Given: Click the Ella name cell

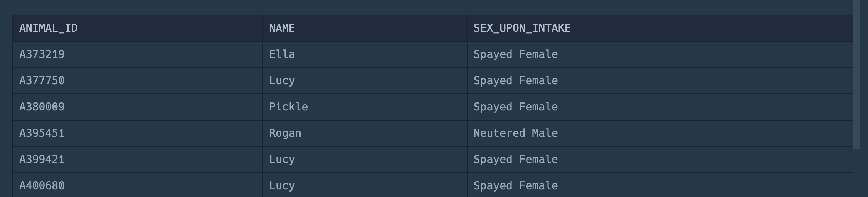Looking at the screenshot, I should click(365, 54).
